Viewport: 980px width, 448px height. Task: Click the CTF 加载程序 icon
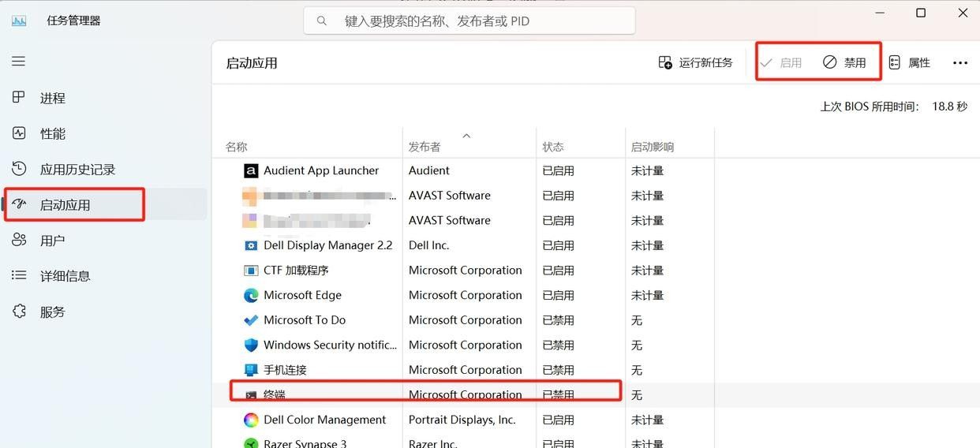click(x=251, y=271)
